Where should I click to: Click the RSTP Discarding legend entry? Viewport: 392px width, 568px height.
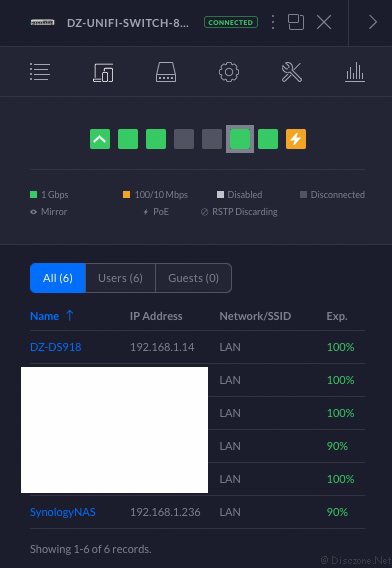coord(239,212)
